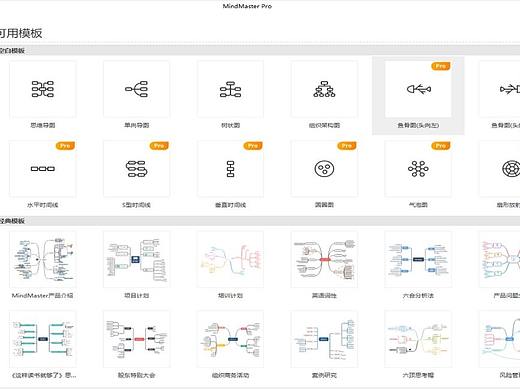Pick the 组织架构图 org chart template
This screenshot has height=390, width=520.
tap(324, 89)
